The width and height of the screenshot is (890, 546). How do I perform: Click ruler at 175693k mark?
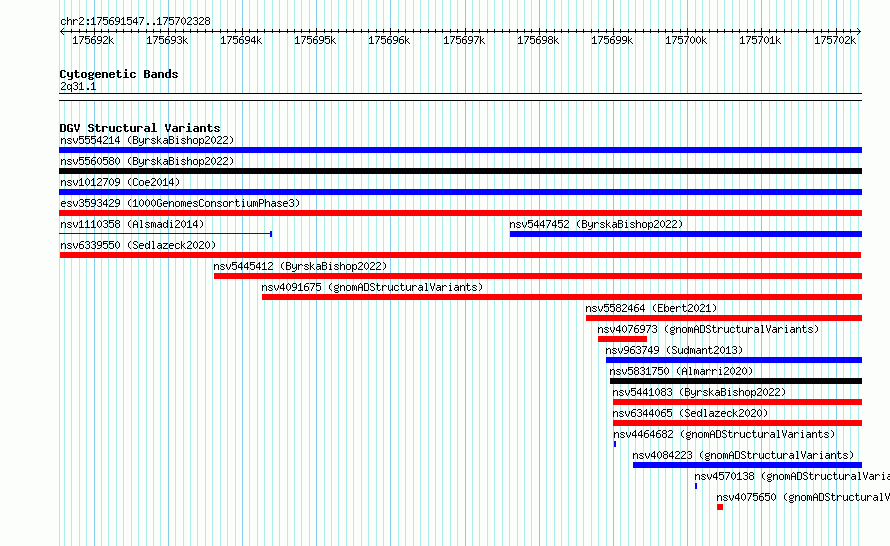click(x=167, y=40)
